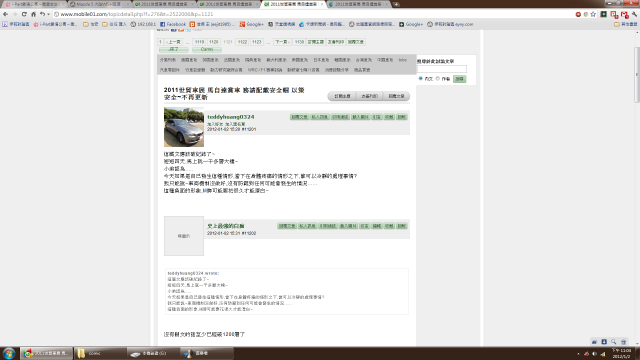Open the 192.168.1 router bookmark
The image size is (640, 360).
click(143, 24)
